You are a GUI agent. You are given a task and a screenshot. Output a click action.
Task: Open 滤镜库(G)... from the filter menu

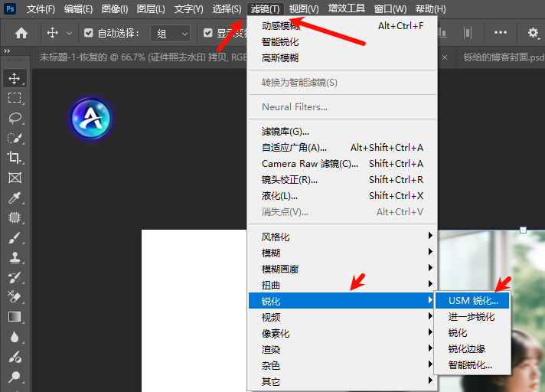coord(342,132)
